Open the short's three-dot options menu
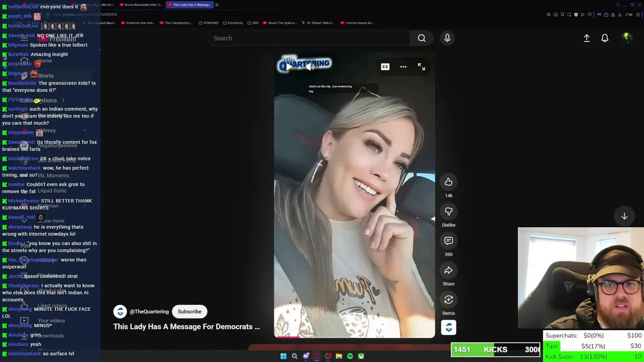644x362 pixels. pyautogui.click(x=403, y=66)
